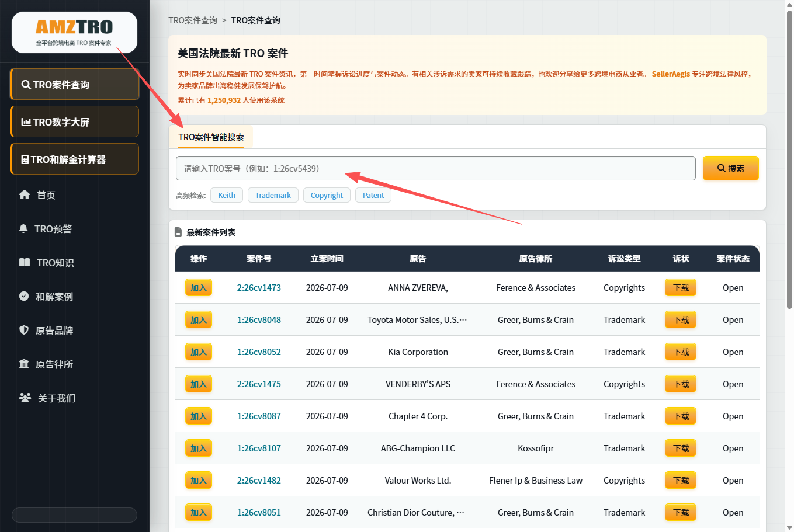Download the complaint for VENDERBY'S APS
Image resolution: width=794 pixels, height=532 pixels.
point(681,384)
